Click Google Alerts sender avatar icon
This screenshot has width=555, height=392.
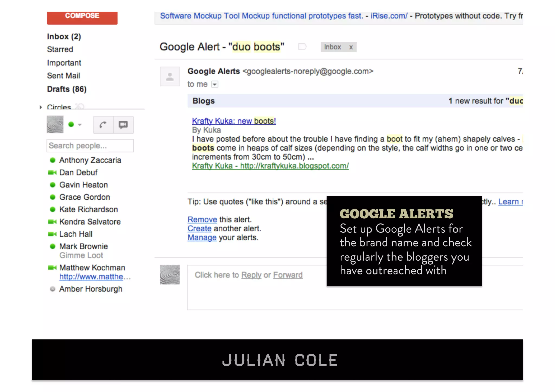click(170, 77)
